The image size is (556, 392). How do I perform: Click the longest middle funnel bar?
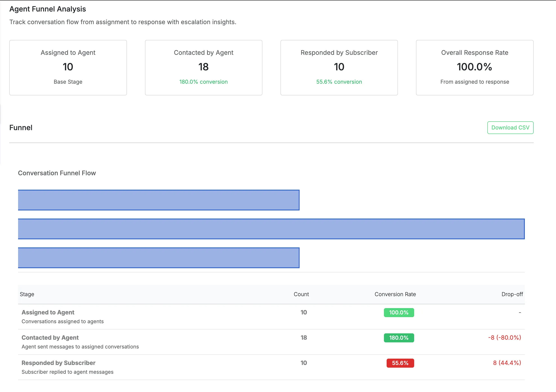pos(271,229)
